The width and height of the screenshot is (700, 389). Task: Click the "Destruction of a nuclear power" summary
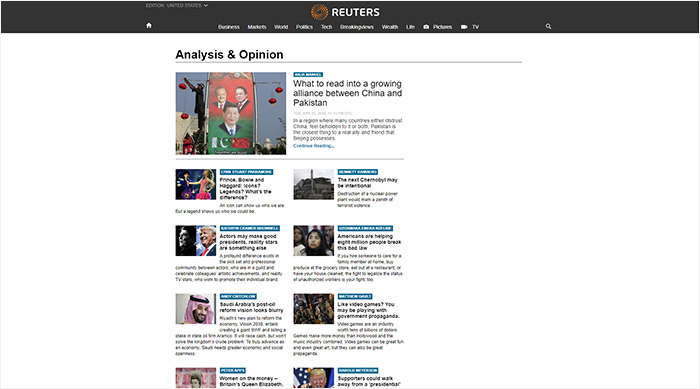click(367, 200)
